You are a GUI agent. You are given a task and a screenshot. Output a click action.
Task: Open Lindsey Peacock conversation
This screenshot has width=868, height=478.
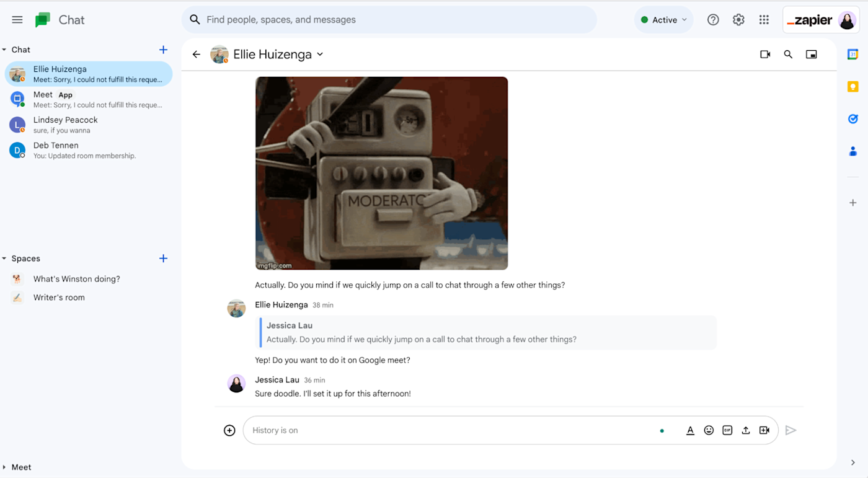[x=89, y=125]
